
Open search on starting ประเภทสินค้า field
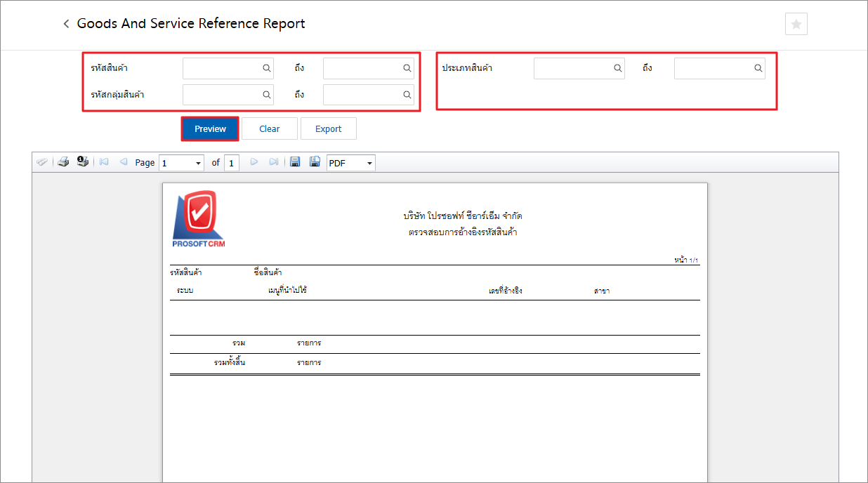(618, 68)
